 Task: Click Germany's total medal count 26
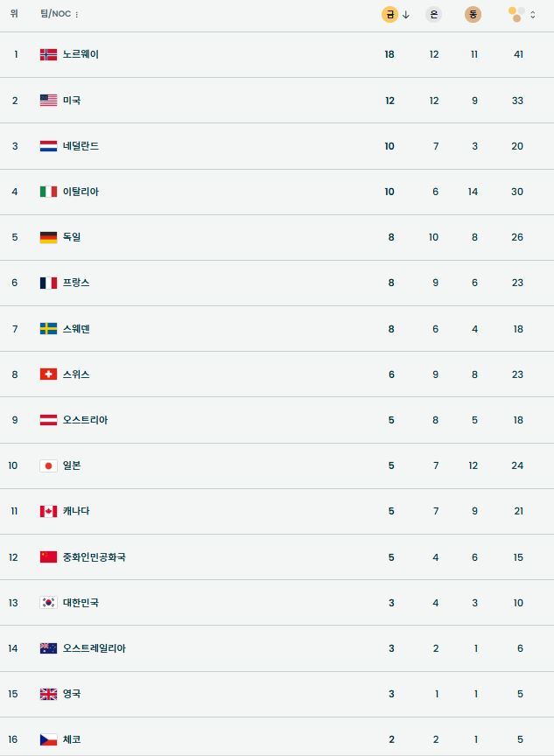pyautogui.click(x=517, y=237)
